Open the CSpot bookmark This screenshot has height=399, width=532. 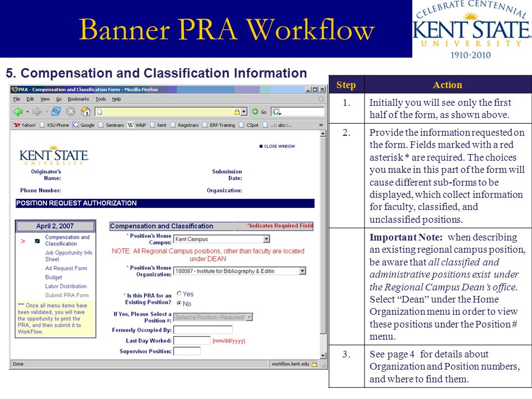point(249,125)
